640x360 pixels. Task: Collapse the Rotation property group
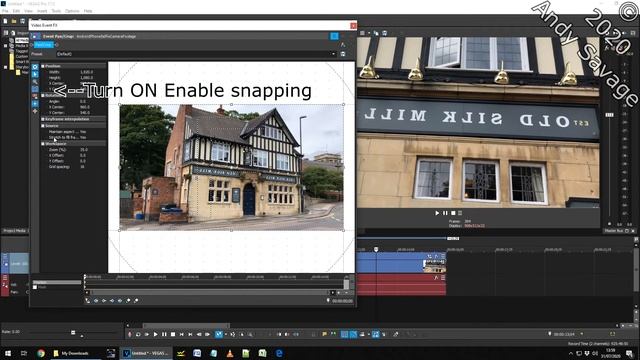click(x=43, y=95)
